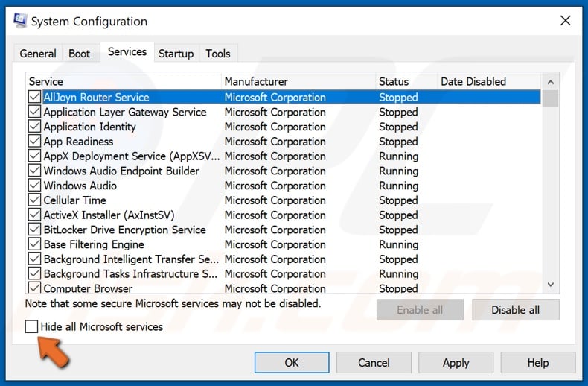588x386 pixels.
Task: Sort by the Service column header
Action: (x=124, y=81)
